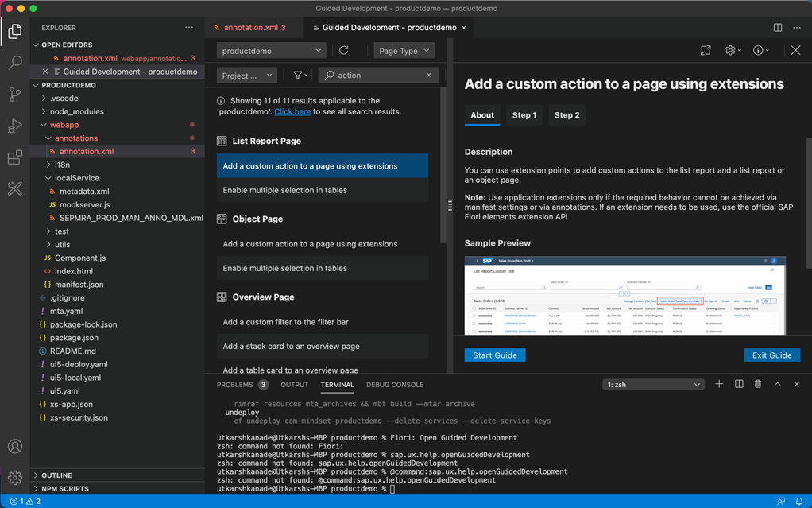812x508 pixels.
Task: Click the Sample Preview thumbnail
Action: (x=624, y=296)
